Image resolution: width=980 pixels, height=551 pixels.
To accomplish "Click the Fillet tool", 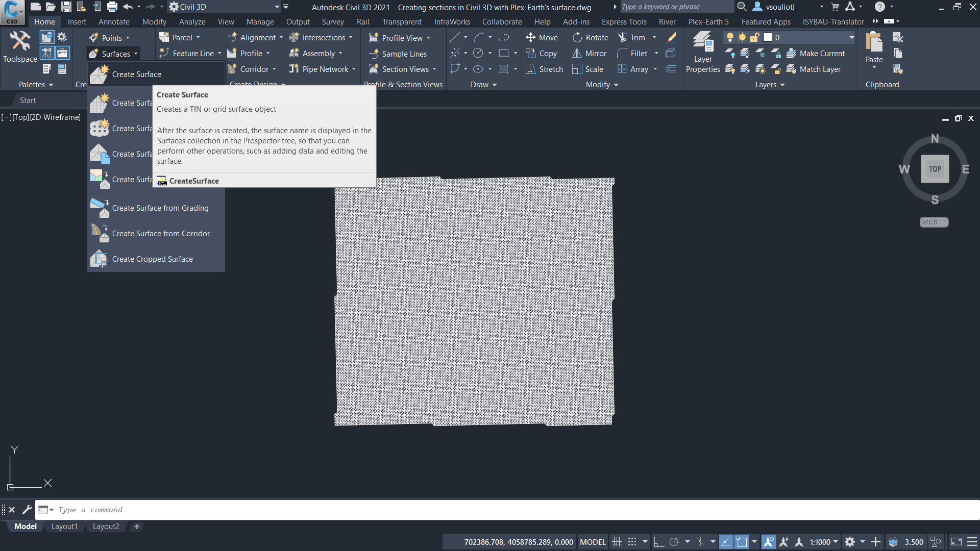I will point(632,54).
